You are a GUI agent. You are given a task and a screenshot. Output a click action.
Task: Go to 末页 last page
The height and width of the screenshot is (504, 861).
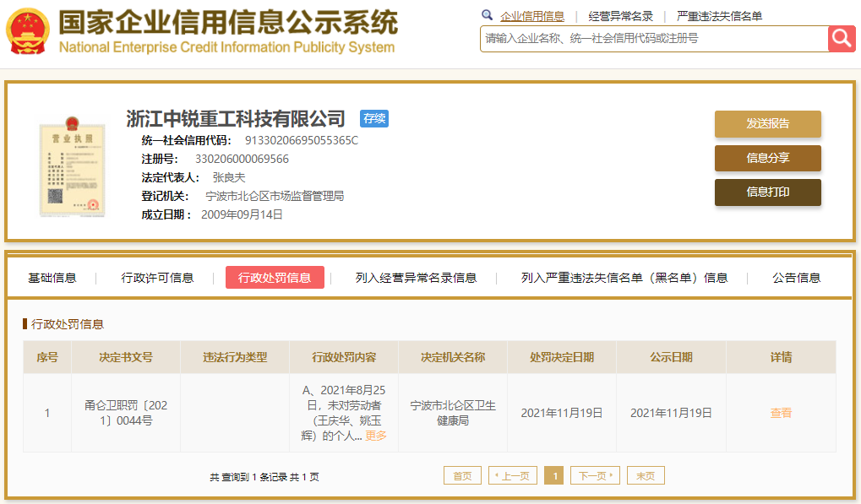(x=646, y=475)
